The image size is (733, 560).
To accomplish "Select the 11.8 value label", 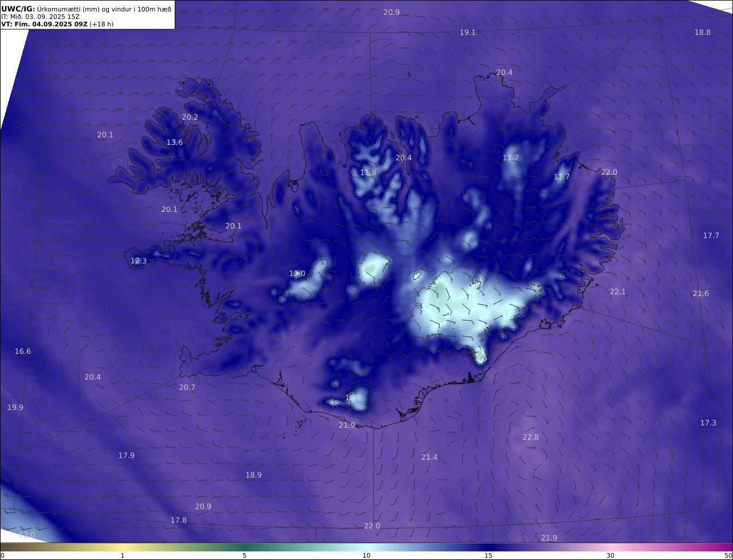I will 368,173.
